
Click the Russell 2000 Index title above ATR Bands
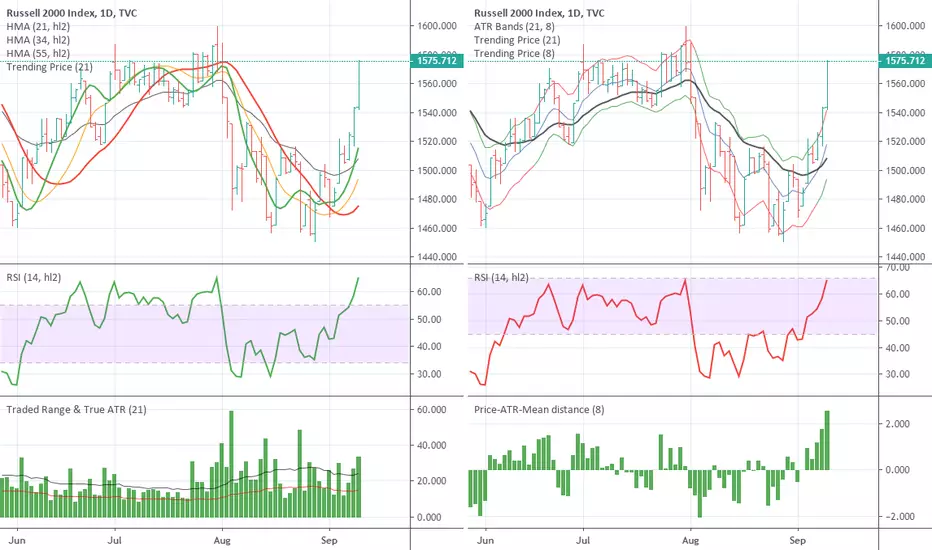point(539,12)
